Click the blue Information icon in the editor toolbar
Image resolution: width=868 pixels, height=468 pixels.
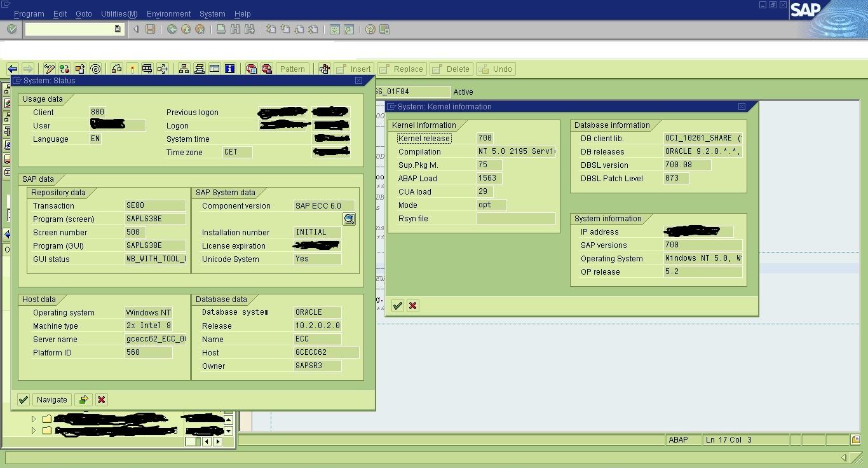[230, 69]
